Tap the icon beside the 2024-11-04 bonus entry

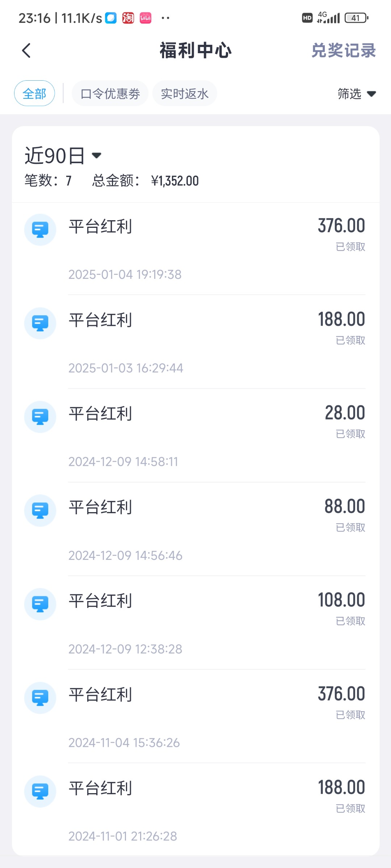[x=40, y=698]
